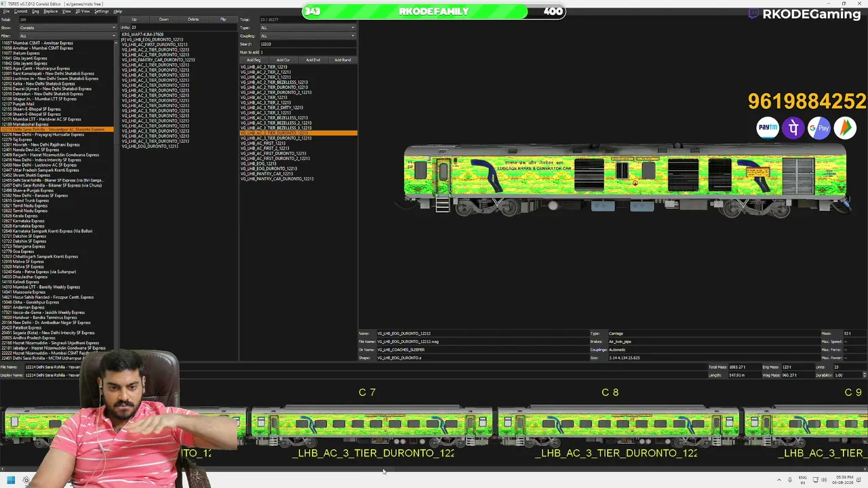Click the Add Beg button
This screenshot has height=488, width=868.
coord(254,60)
